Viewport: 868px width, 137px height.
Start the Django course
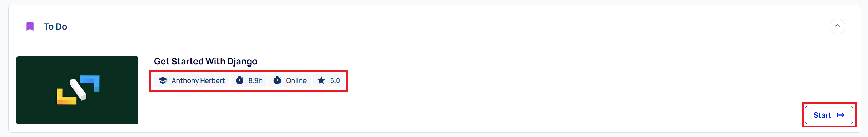[x=829, y=115]
